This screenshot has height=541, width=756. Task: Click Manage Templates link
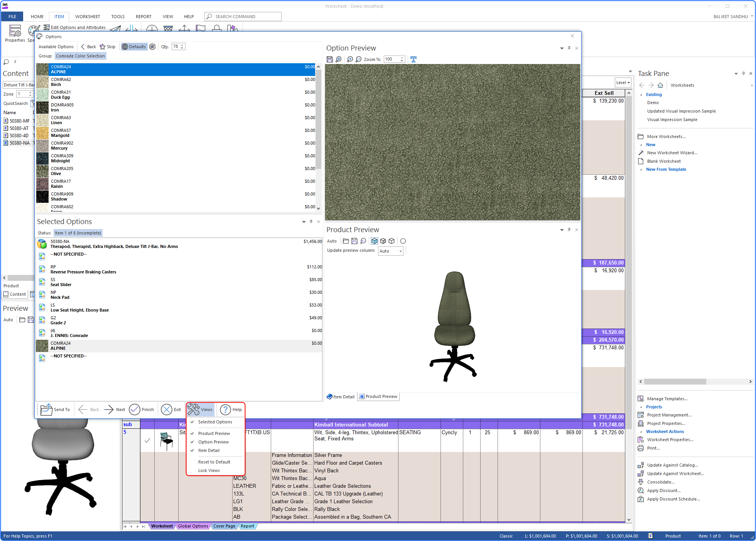(667, 399)
